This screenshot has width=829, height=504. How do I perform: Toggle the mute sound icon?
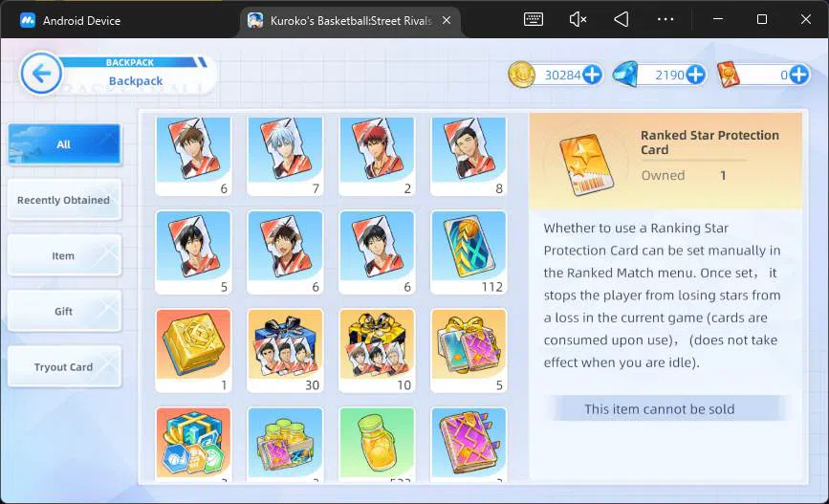pos(578,19)
